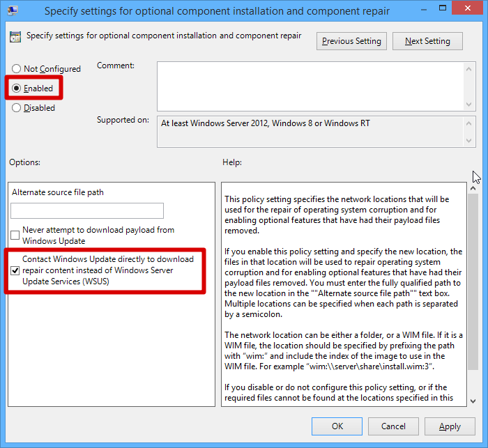Click Help panel scrollbar up arrow
This screenshot has height=448, width=488.
pyautogui.click(x=471, y=188)
